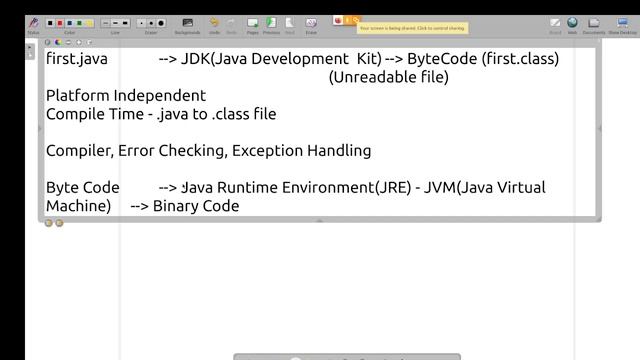Click the first round button below the text box
This screenshot has width=640, height=360.
tap(49, 223)
